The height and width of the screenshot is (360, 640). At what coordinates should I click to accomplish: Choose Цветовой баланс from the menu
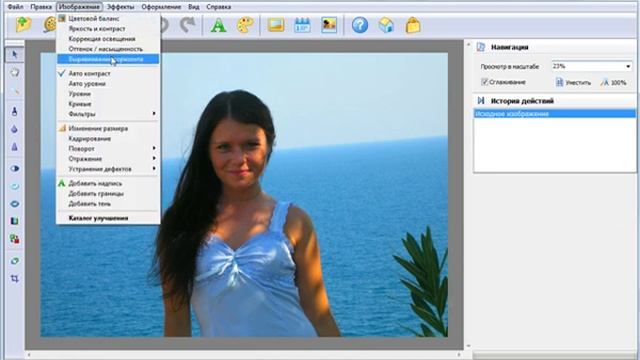pyautogui.click(x=108, y=18)
